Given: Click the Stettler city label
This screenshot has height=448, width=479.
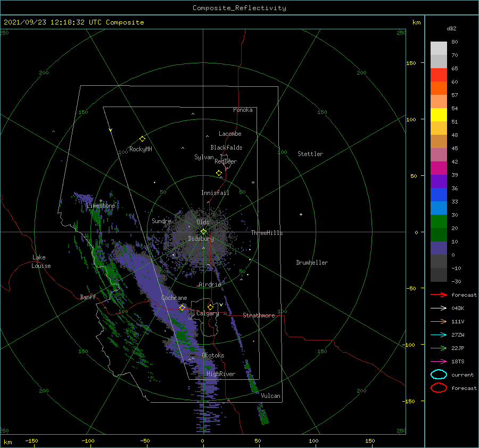Looking at the screenshot, I should click(310, 154).
